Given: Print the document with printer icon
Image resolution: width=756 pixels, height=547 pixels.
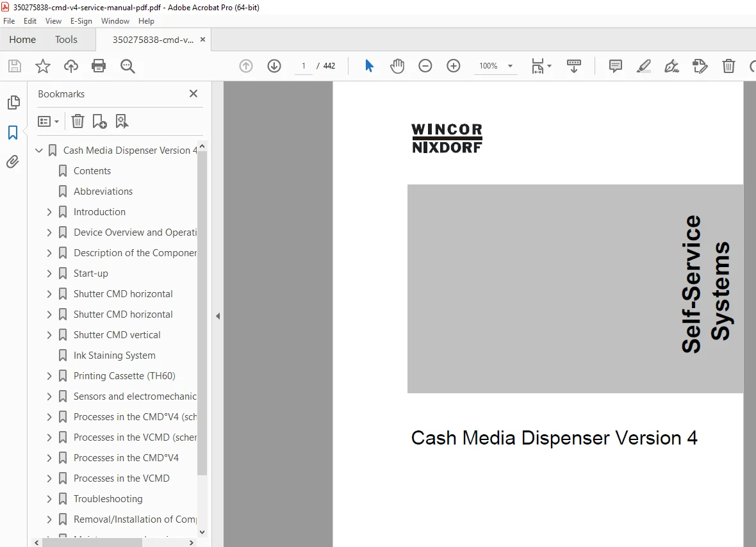Looking at the screenshot, I should tap(99, 66).
